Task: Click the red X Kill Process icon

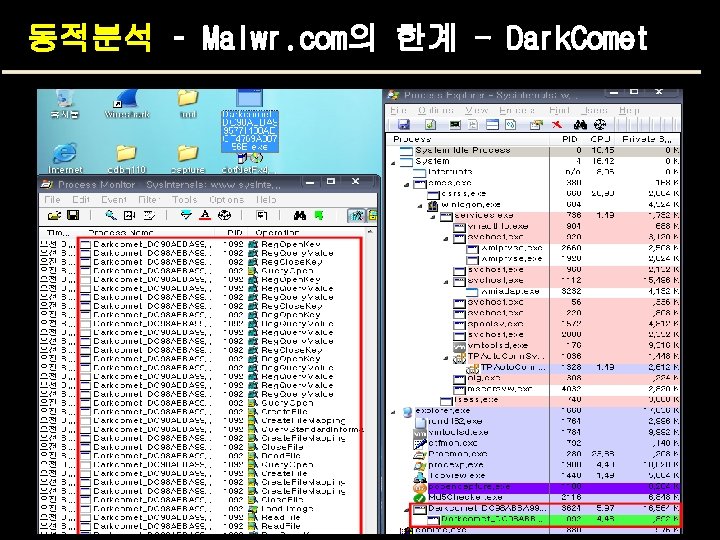Action: click(x=557, y=124)
